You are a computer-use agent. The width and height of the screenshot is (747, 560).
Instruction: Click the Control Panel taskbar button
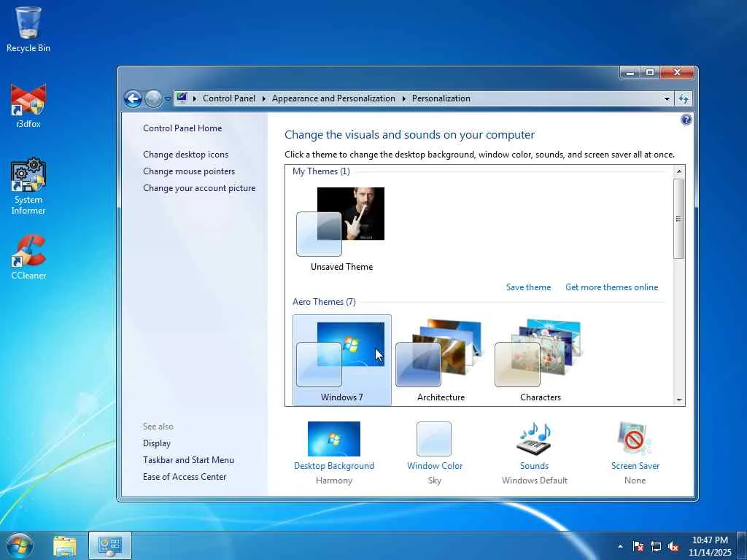tap(110, 546)
